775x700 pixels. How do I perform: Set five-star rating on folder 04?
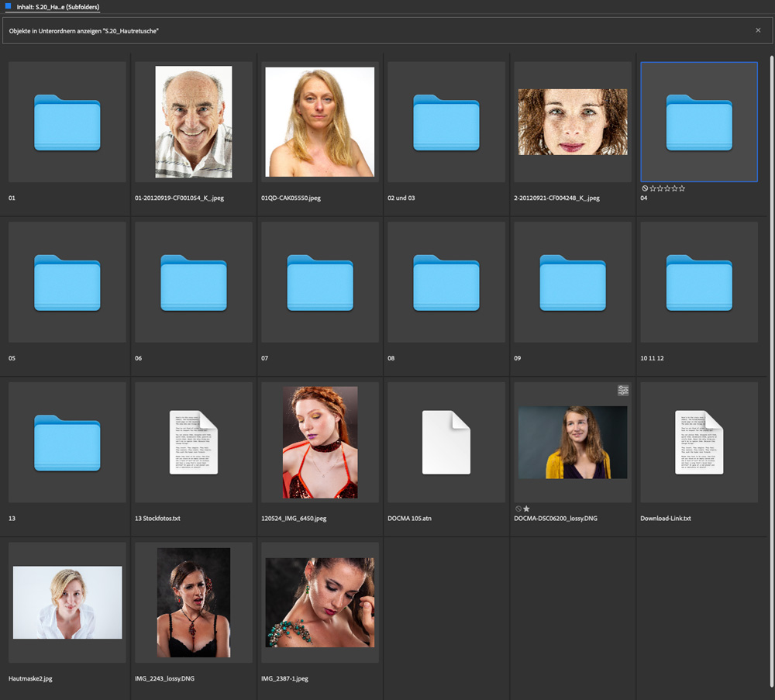tap(682, 188)
